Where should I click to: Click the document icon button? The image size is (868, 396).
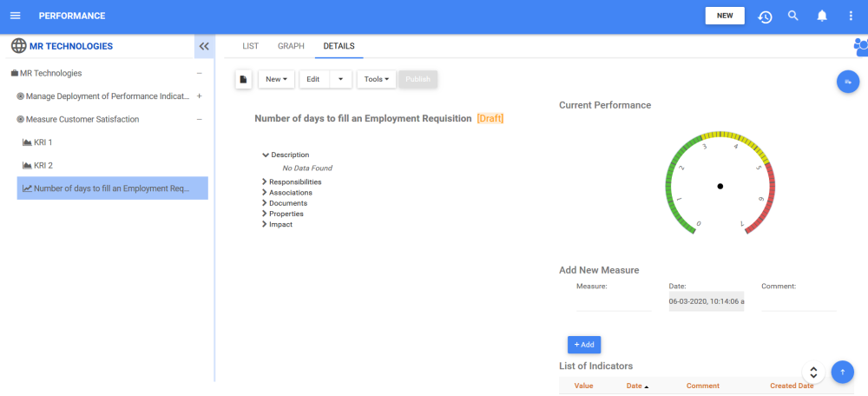point(244,79)
